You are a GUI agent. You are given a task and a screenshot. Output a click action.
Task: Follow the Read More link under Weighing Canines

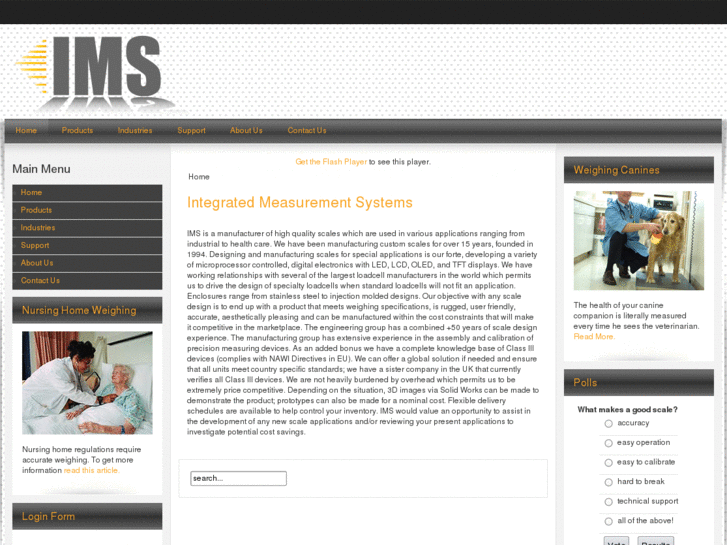[x=594, y=337]
